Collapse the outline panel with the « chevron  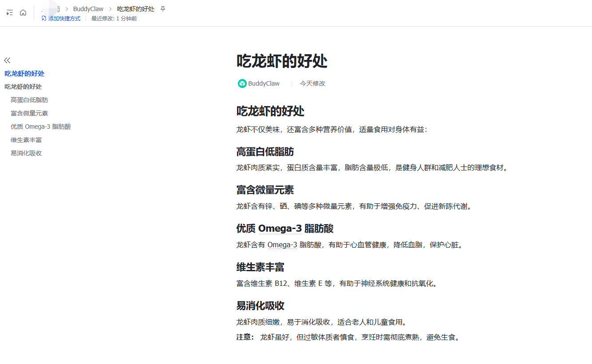[x=7, y=60]
